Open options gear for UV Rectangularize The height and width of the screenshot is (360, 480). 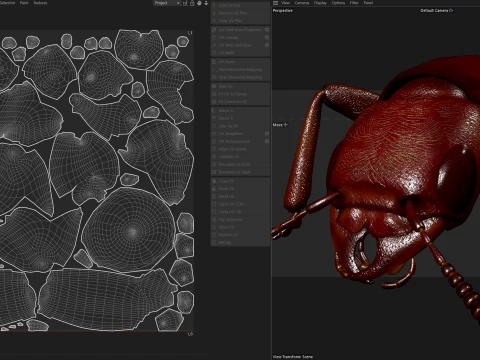tap(267, 141)
